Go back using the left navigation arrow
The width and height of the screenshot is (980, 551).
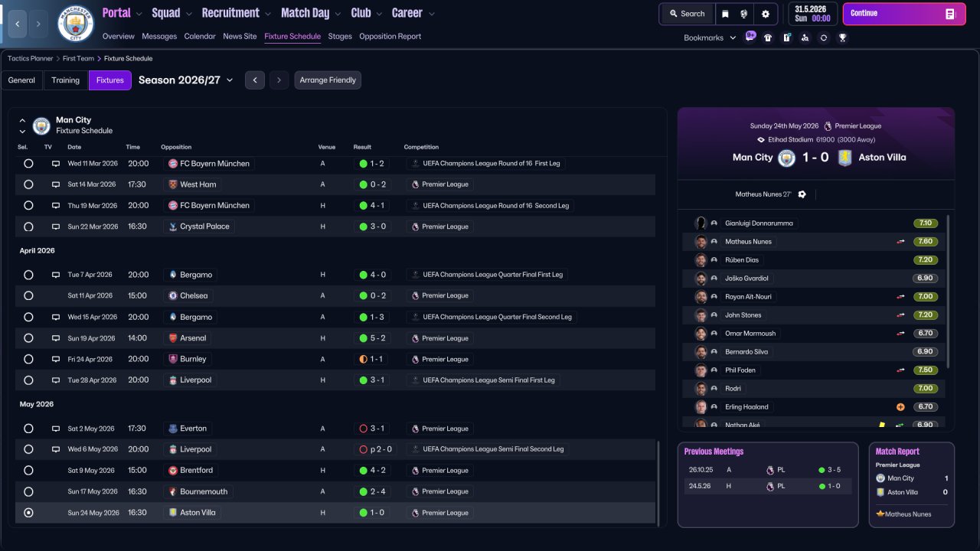point(17,24)
